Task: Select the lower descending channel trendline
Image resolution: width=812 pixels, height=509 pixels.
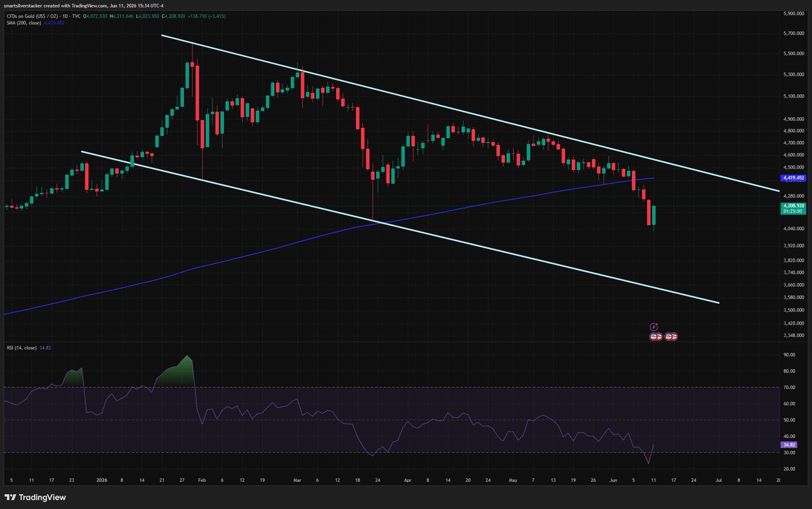Action: pyautogui.click(x=400, y=227)
